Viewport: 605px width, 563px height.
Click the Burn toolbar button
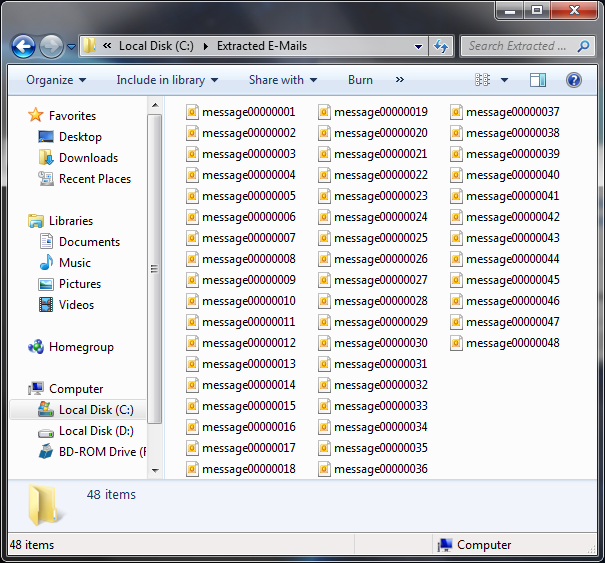point(360,80)
